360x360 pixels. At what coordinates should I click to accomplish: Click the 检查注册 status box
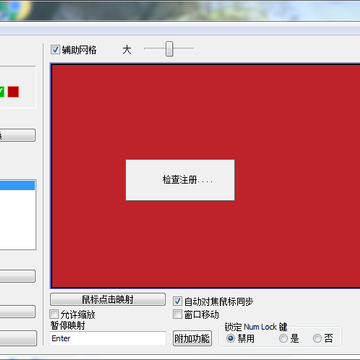(x=180, y=180)
